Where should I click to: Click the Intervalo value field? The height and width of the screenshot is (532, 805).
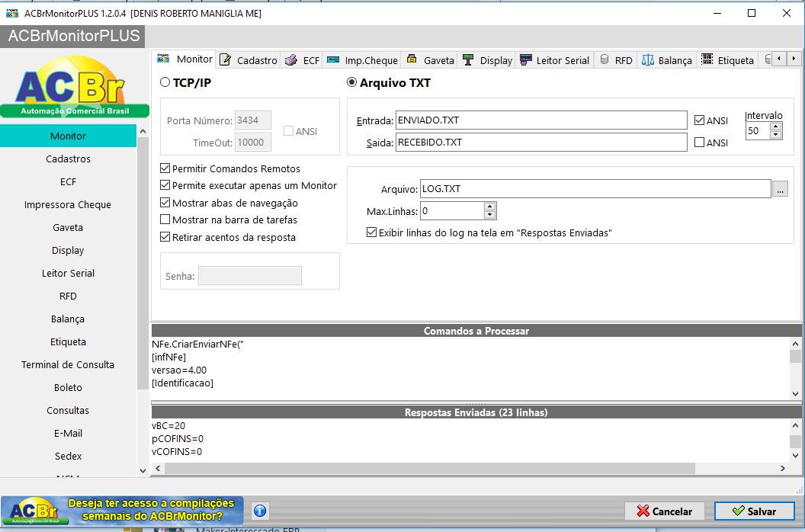[x=757, y=130]
